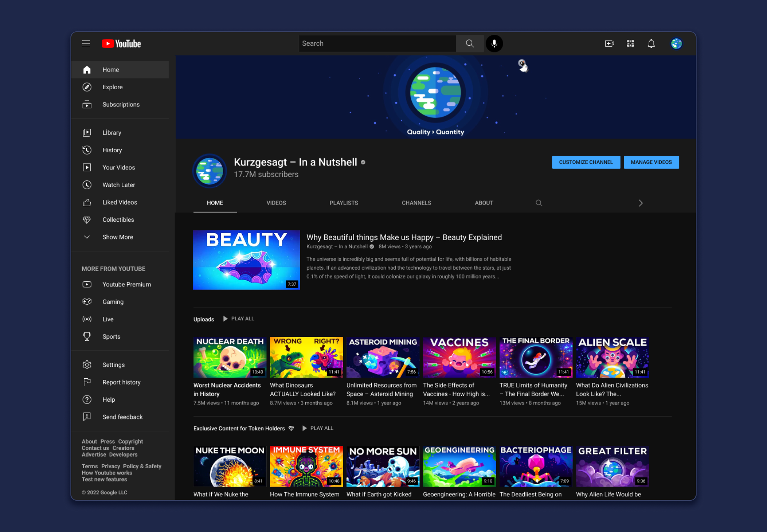
Task: Open the BACTERIOPHAGE thumbnail
Action: tap(536, 466)
